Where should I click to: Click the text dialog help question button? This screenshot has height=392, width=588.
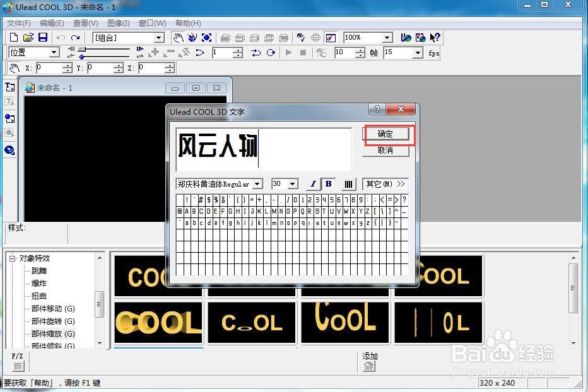[377, 109]
